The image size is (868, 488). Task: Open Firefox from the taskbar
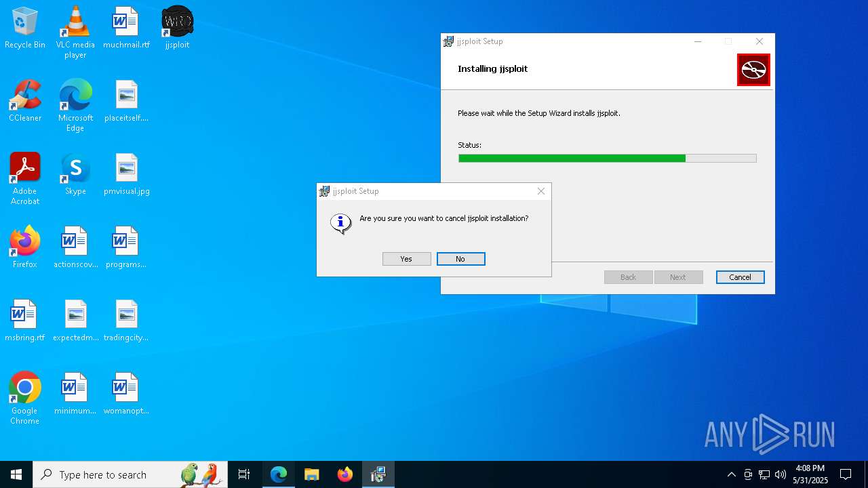coord(345,474)
